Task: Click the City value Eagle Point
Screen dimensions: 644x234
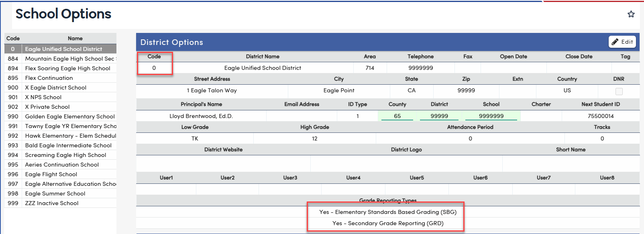Action: [x=339, y=90]
